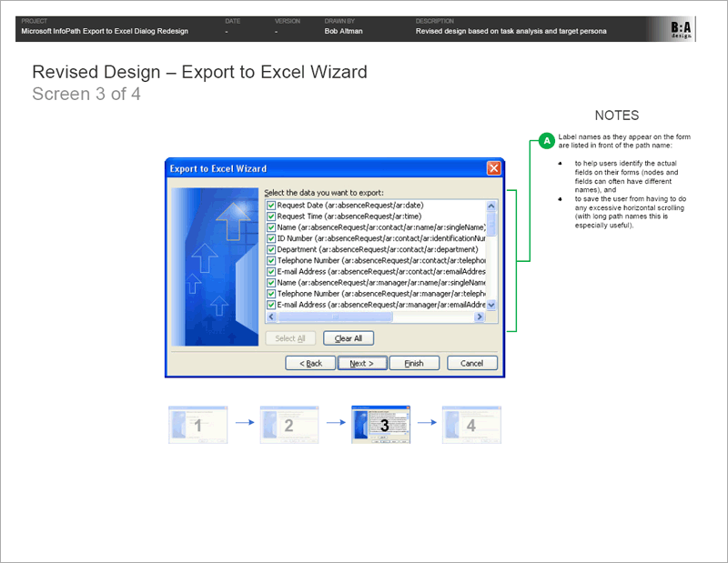Click the list scroll up arrow
This screenshot has height=563, width=728.
[x=491, y=206]
